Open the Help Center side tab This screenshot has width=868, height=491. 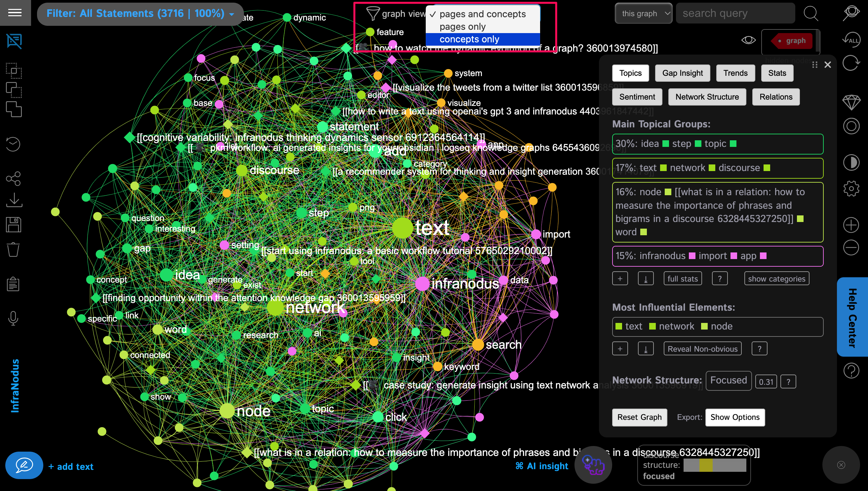click(852, 317)
